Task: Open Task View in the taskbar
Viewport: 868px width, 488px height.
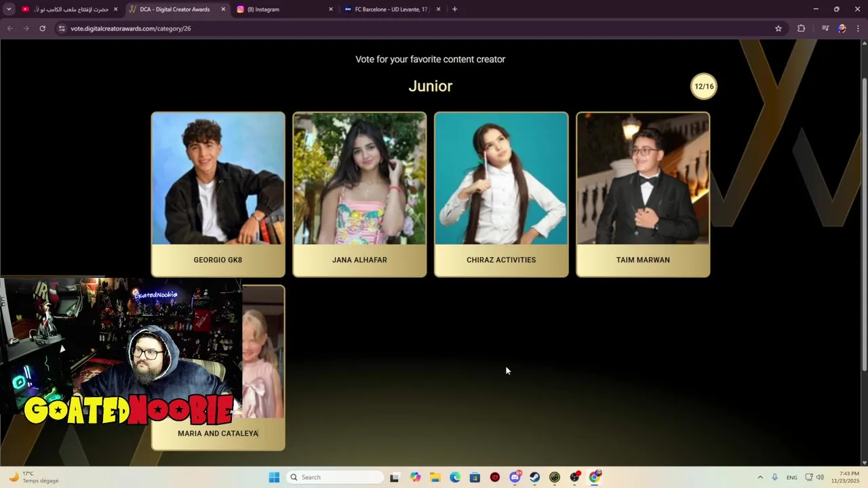Action: (x=395, y=477)
